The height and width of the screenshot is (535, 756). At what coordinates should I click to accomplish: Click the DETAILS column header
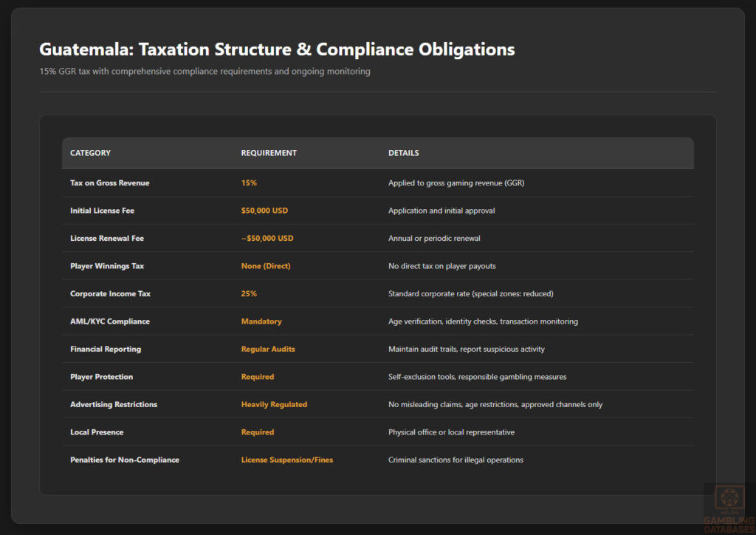[x=402, y=153]
